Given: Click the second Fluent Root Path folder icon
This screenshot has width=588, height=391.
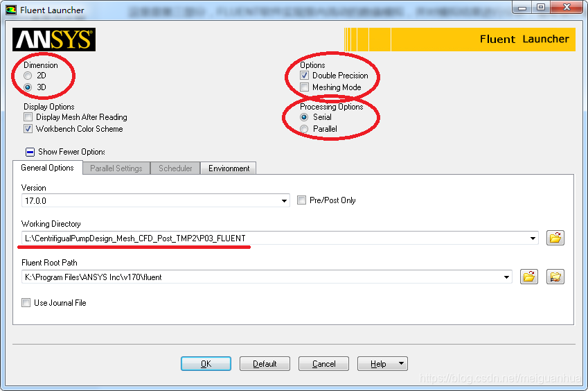Looking at the screenshot, I should (x=555, y=277).
